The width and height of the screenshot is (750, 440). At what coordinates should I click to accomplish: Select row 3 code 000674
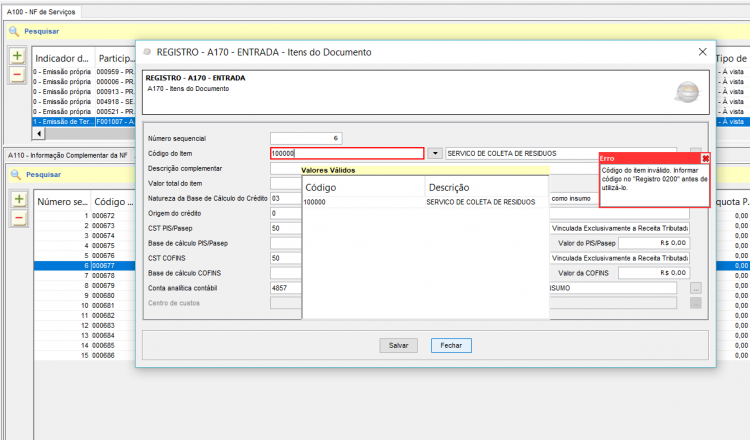[x=85, y=236]
